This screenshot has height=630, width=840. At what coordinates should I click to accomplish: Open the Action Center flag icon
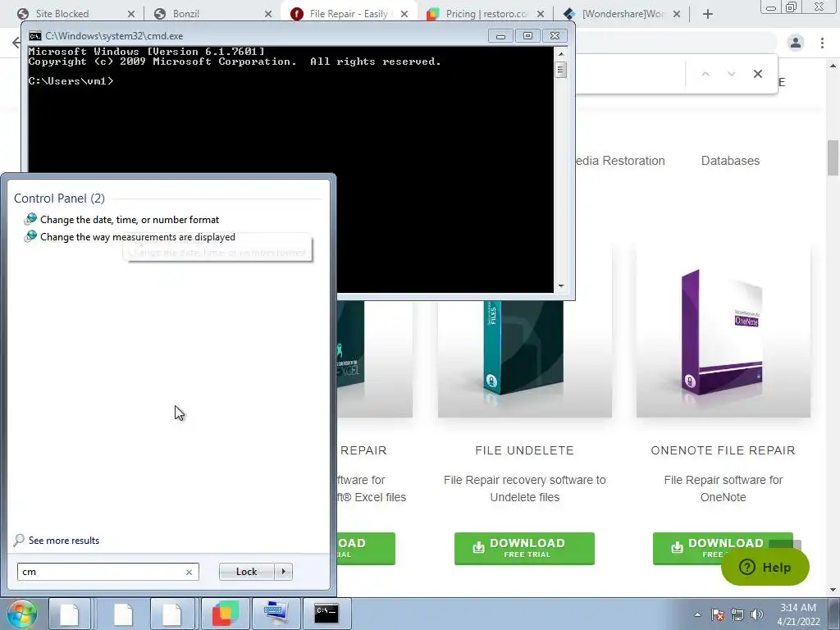click(x=718, y=614)
